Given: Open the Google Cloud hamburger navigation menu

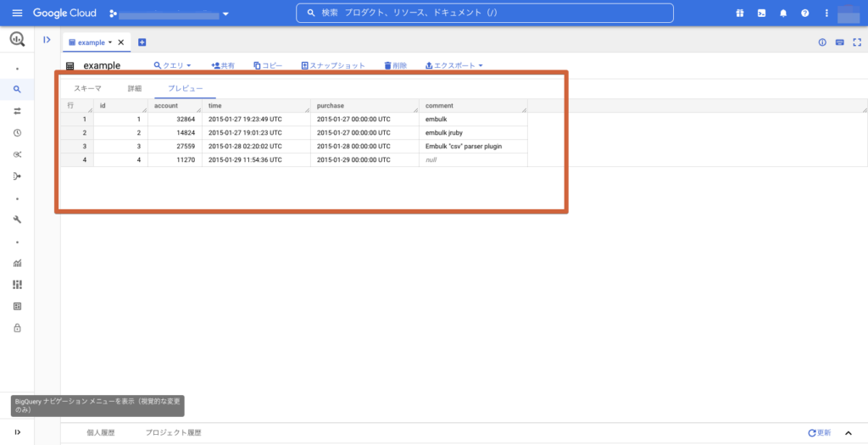Looking at the screenshot, I should tap(17, 14).
